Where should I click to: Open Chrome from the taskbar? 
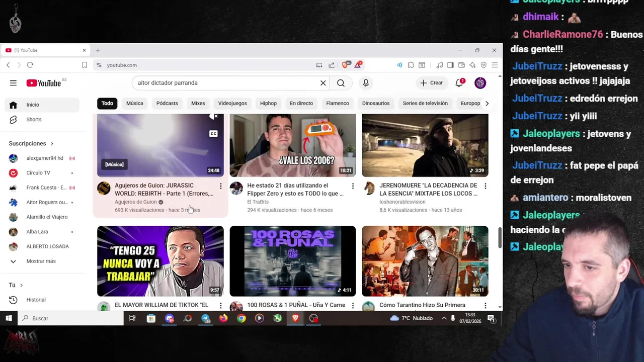pos(242,318)
